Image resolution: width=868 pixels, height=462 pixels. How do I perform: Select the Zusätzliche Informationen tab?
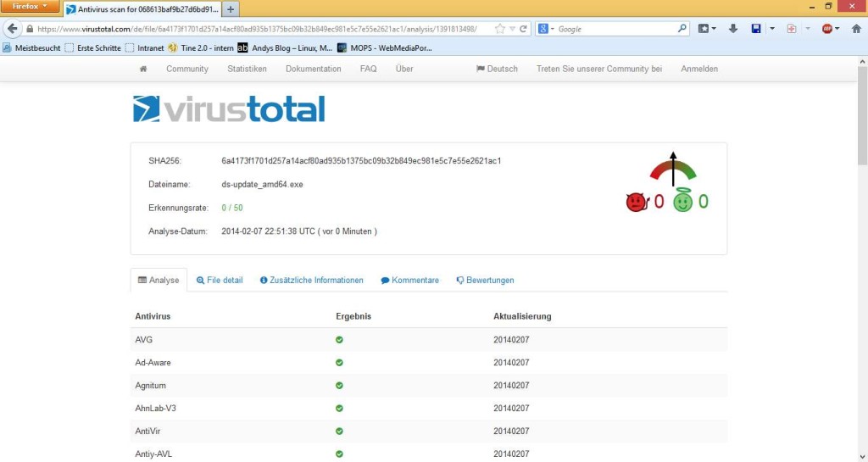coord(311,281)
